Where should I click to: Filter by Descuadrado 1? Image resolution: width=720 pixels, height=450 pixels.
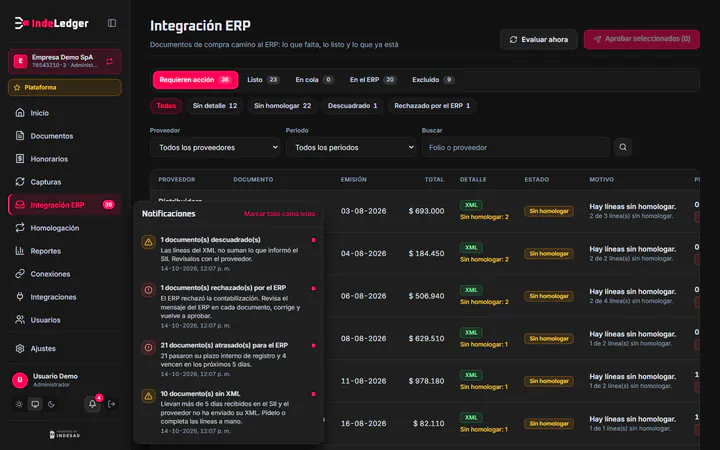pyautogui.click(x=353, y=106)
